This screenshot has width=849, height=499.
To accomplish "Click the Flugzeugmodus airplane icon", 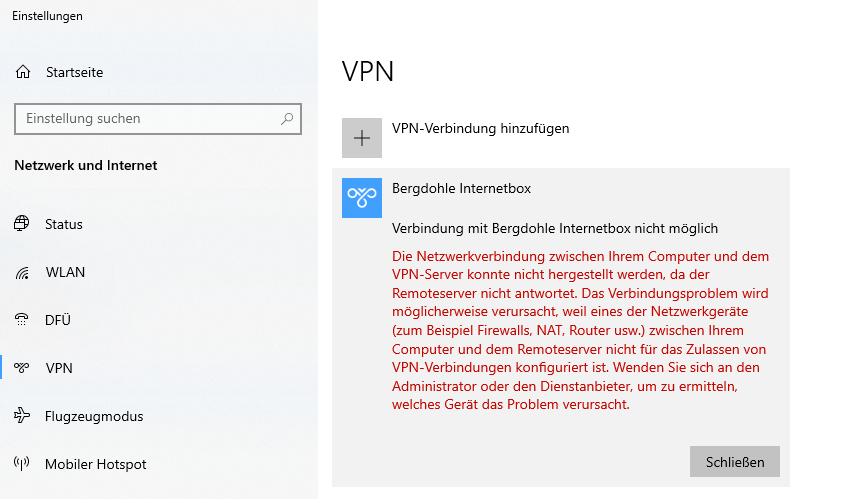I will [22, 416].
